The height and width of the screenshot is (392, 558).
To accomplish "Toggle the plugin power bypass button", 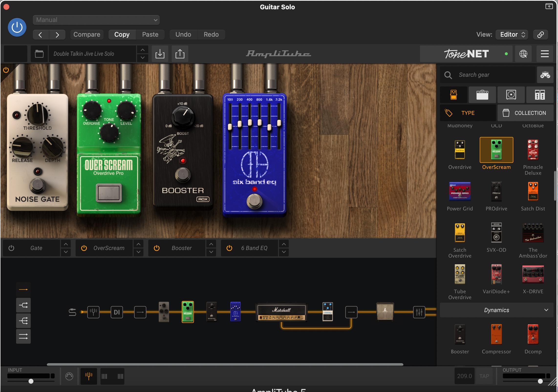I will pos(17,27).
